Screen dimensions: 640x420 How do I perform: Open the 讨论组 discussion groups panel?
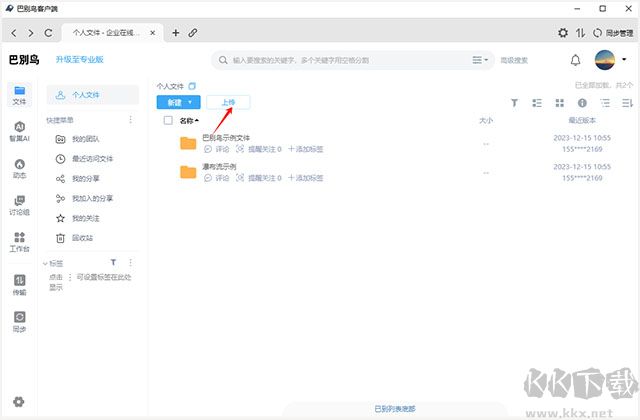tap(19, 204)
